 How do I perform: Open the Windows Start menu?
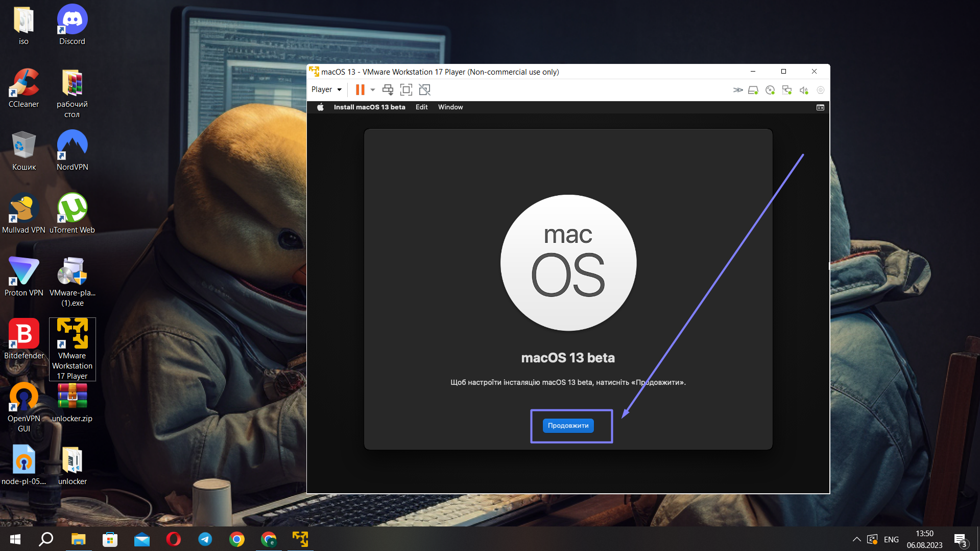pos(15,539)
